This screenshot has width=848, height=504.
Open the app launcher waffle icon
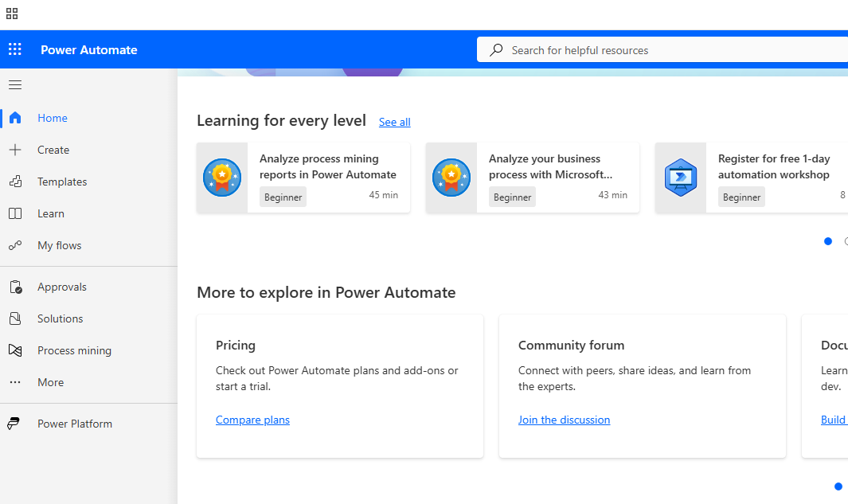coord(15,49)
